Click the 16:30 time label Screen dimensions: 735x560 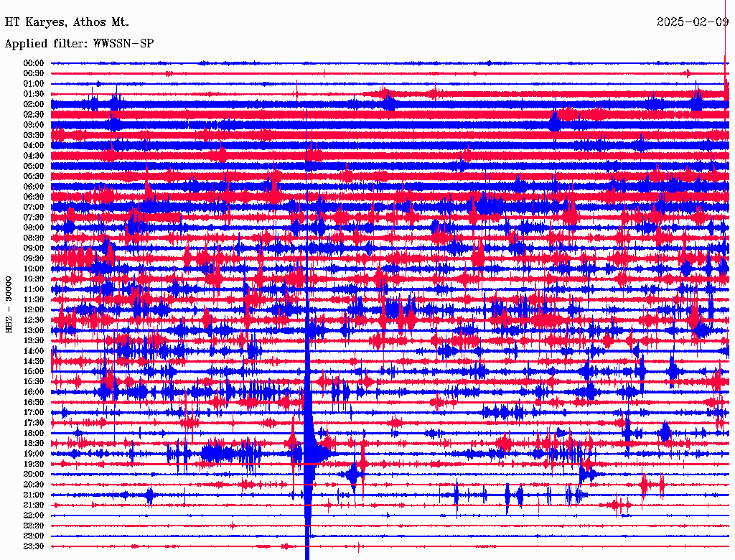(34, 403)
